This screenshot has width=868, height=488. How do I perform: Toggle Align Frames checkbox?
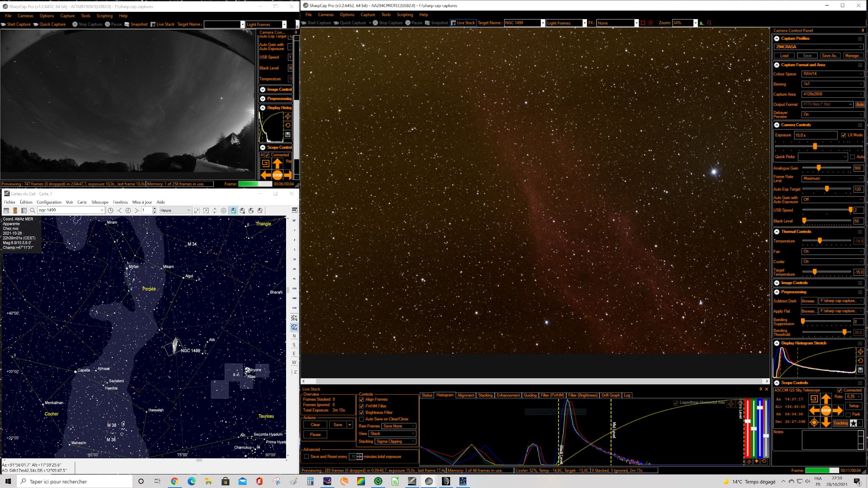tap(362, 399)
